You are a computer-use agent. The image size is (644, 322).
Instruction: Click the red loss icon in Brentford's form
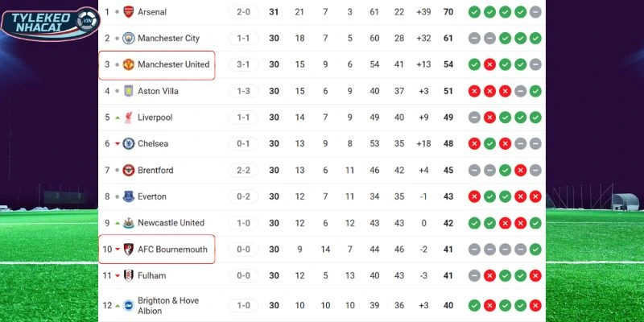(x=520, y=170)
